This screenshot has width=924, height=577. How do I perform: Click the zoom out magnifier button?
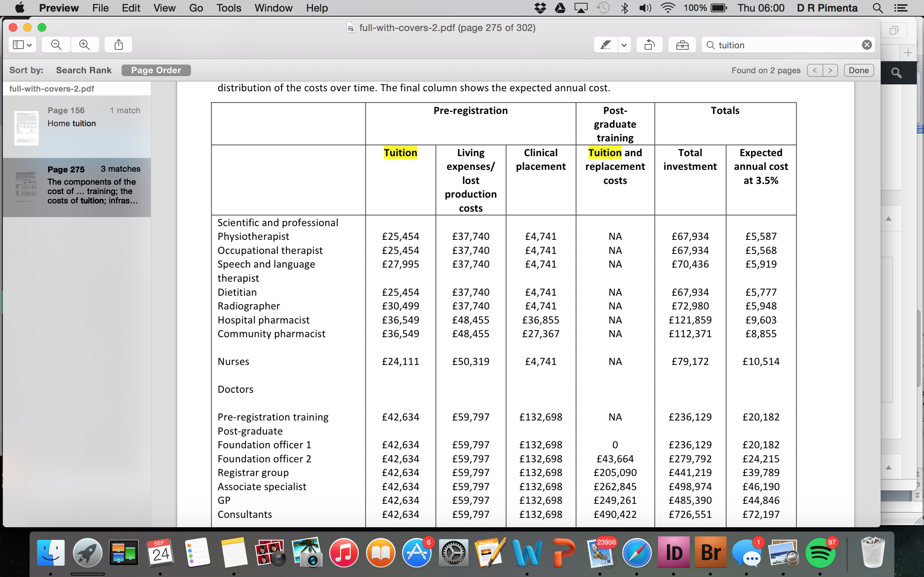(56, 45)
